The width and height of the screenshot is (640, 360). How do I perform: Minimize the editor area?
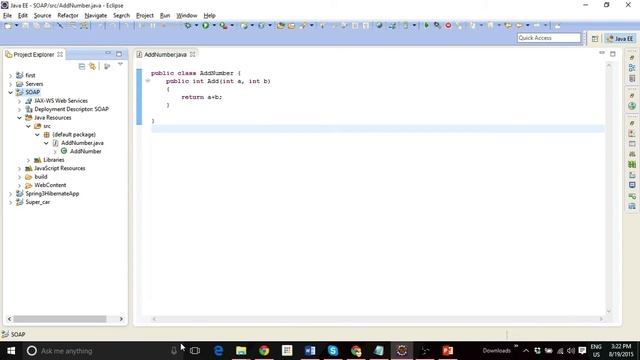(x=602, y=53)
